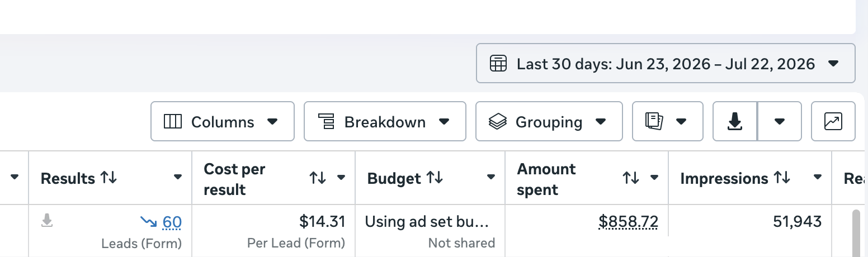Sort by Impressions arrows icon
Image resolution: width=868 pixels, height=257 pixels.
[x=782, y=178]
